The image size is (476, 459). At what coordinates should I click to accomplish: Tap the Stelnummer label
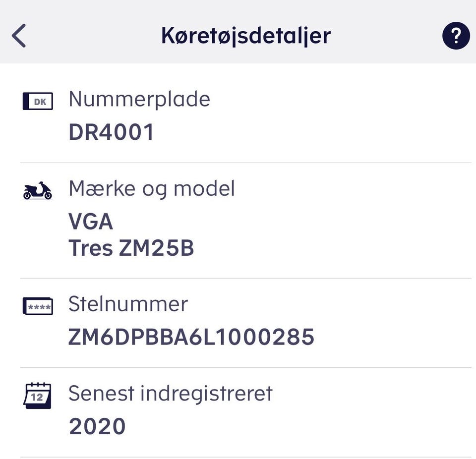coord(128,304)
